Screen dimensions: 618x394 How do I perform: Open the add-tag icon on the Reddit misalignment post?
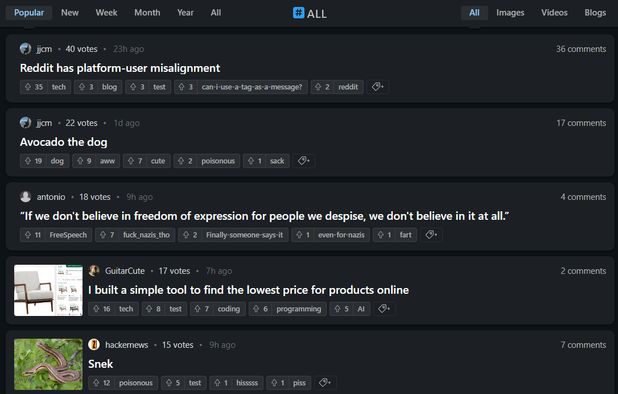click(x=378, y=87)
